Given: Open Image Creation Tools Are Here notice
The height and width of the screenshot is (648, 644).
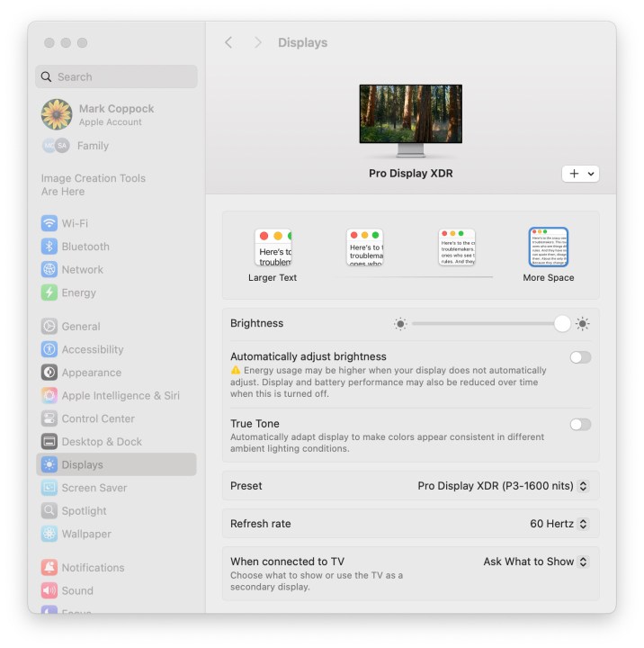Looking at the screenshot, I should pos(94,184).
